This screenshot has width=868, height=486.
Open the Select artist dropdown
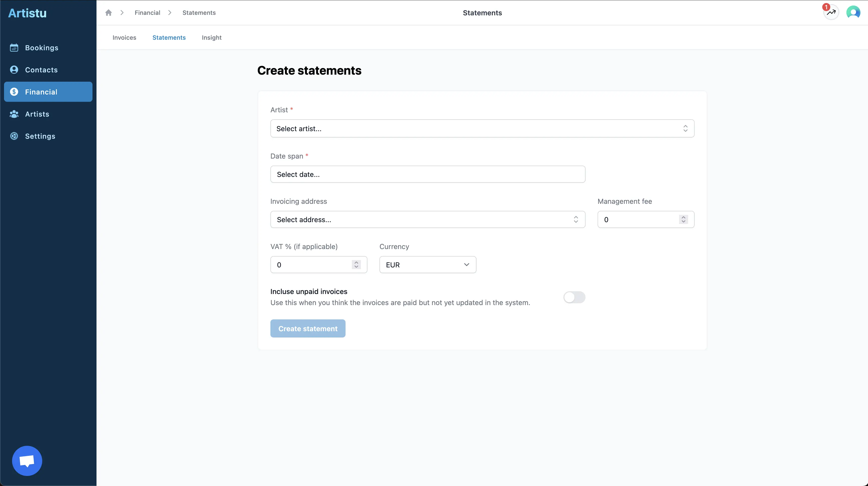click(x=482, y=128)
